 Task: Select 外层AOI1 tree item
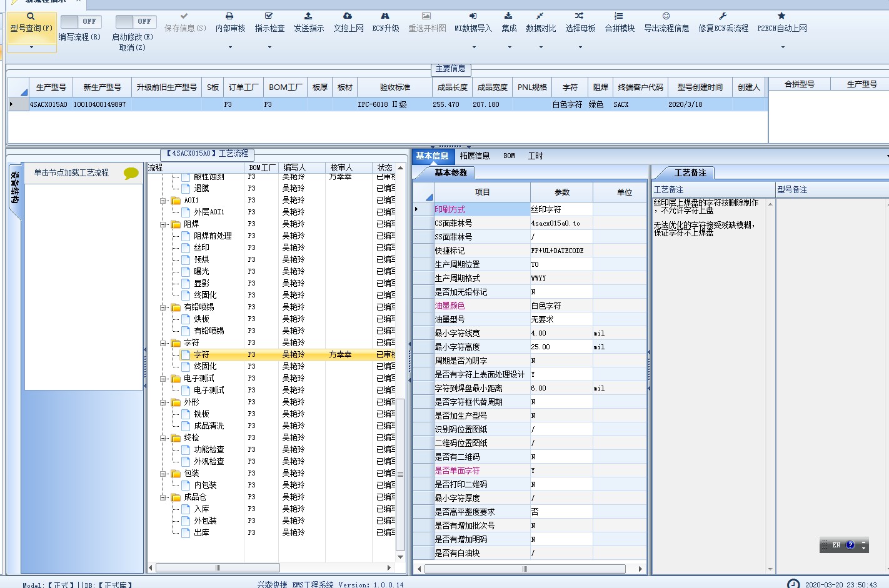coord(209,212)
